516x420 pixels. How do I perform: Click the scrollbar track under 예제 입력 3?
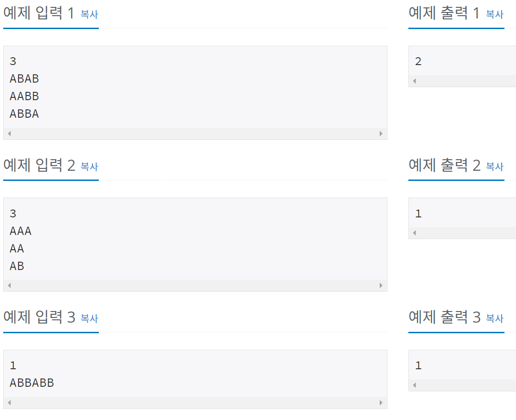click(x=194, y=402)
